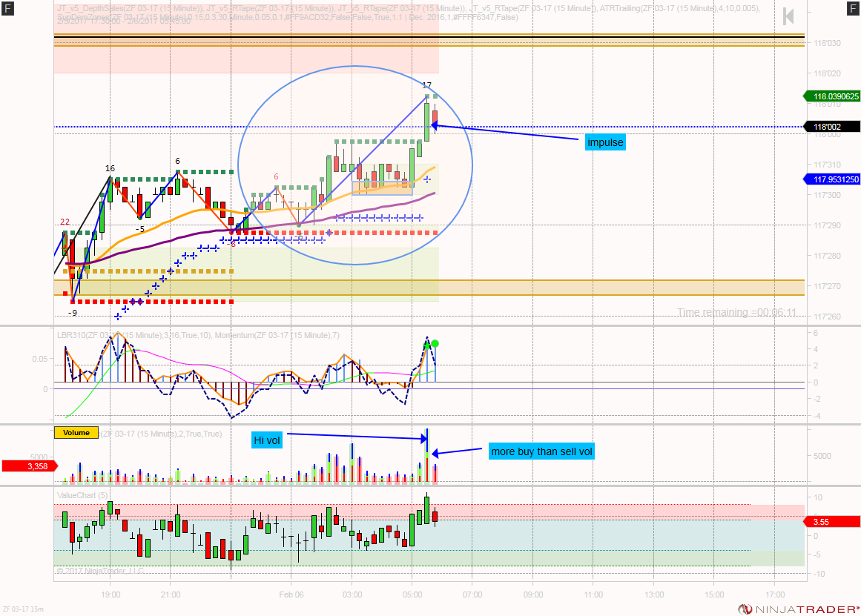861x616 pixels.
Task: Click the 05:00 time axis label
Action: [x=412, y=595]
